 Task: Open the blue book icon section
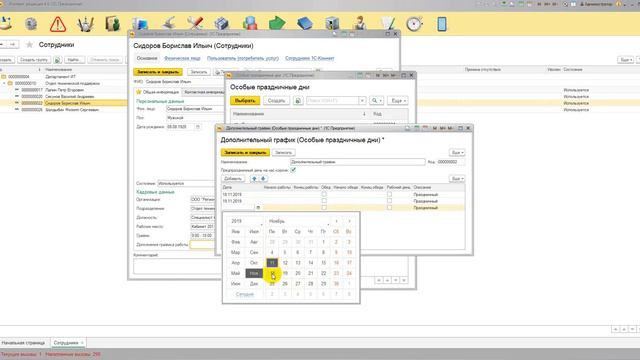304,24
